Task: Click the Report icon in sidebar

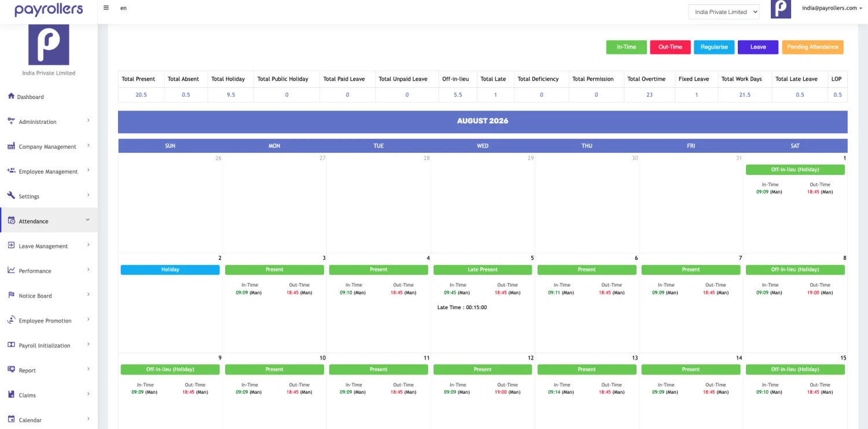Action: click(x=11, y=370)
